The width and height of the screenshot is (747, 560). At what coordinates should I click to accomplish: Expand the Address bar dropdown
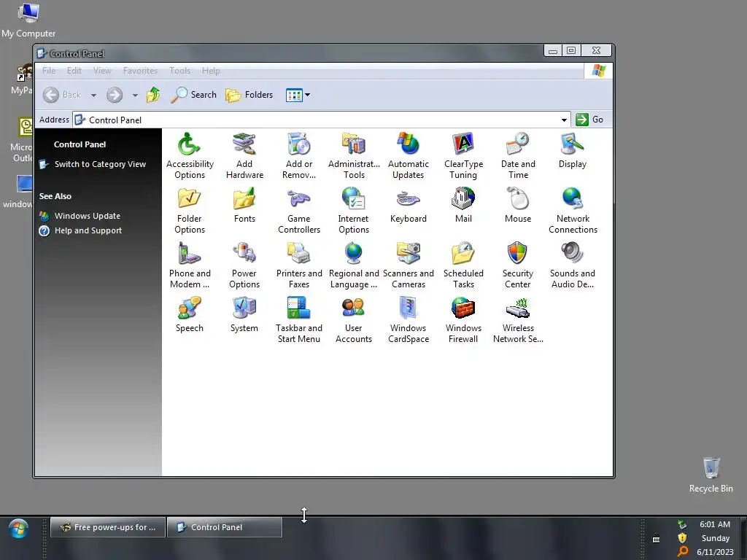click(x=564, y=120)
